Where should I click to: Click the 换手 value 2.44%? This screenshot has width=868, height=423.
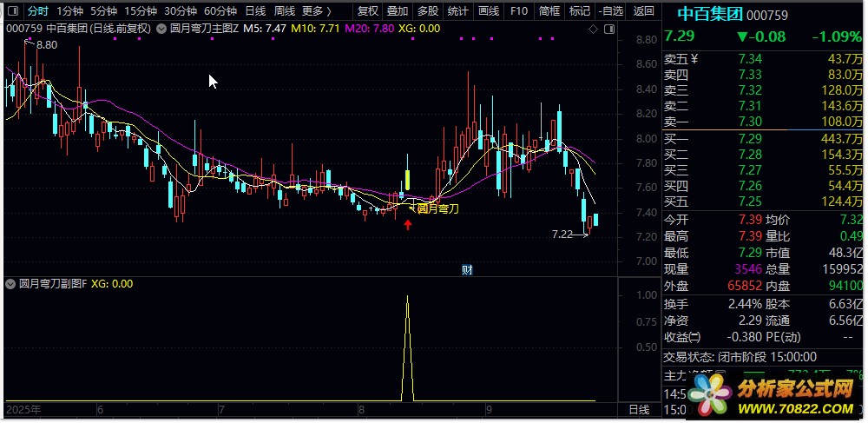tap(743, 304)
